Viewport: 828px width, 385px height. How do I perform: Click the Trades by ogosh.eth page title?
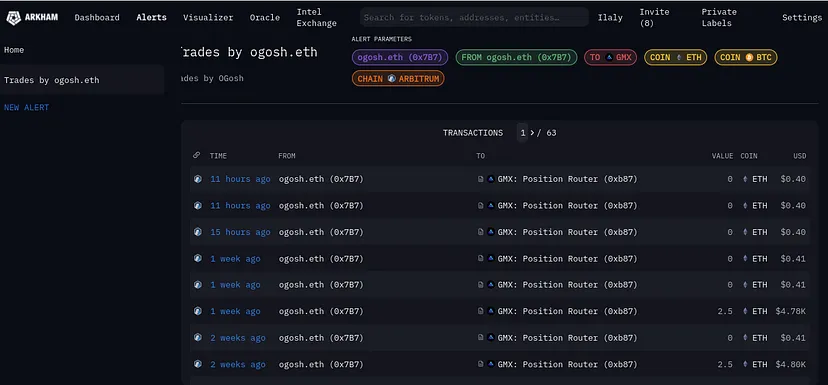(x=249, y=52)
